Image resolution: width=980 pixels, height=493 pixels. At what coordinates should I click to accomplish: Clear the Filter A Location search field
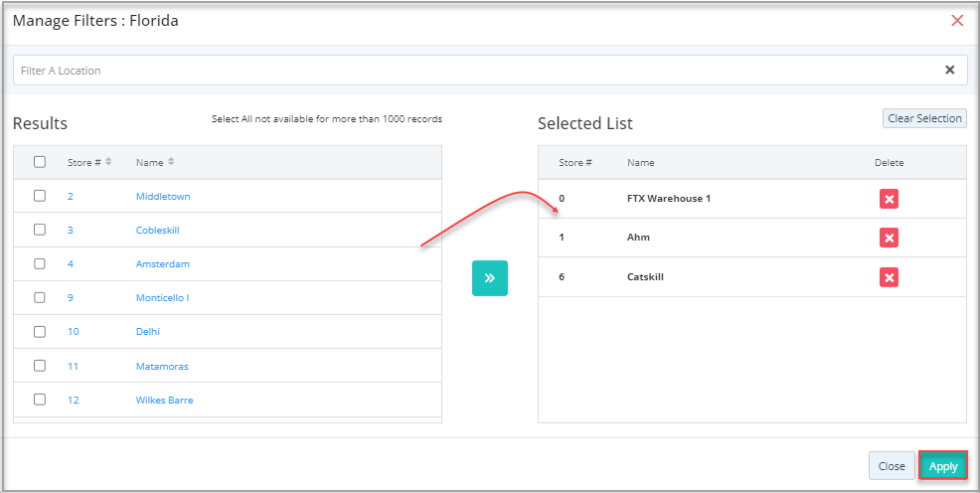click(949, 70)
